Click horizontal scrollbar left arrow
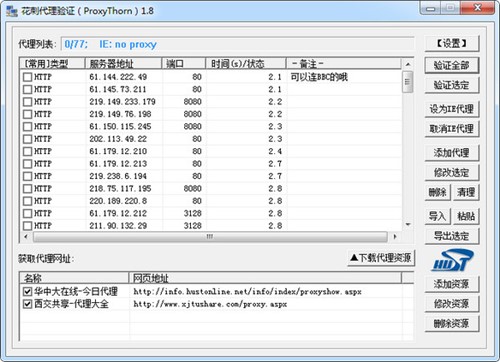 pos(26,237)
